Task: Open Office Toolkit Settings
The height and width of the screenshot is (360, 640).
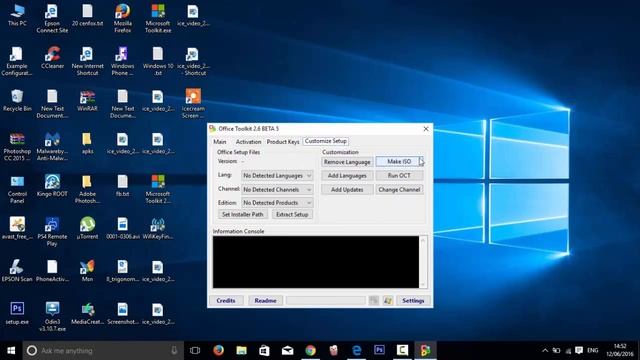Action: tap(413, 300)
